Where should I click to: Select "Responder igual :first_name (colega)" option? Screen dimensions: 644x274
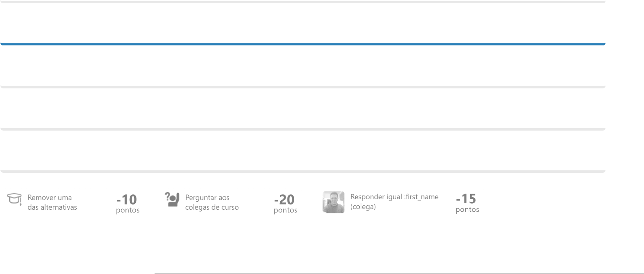click(394, 201)
